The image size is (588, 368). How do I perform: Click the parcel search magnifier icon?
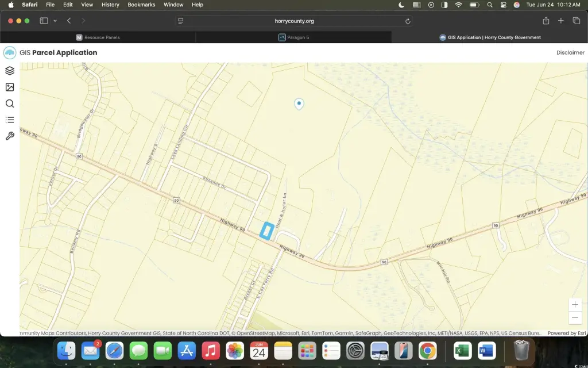(x=9, y=103)
